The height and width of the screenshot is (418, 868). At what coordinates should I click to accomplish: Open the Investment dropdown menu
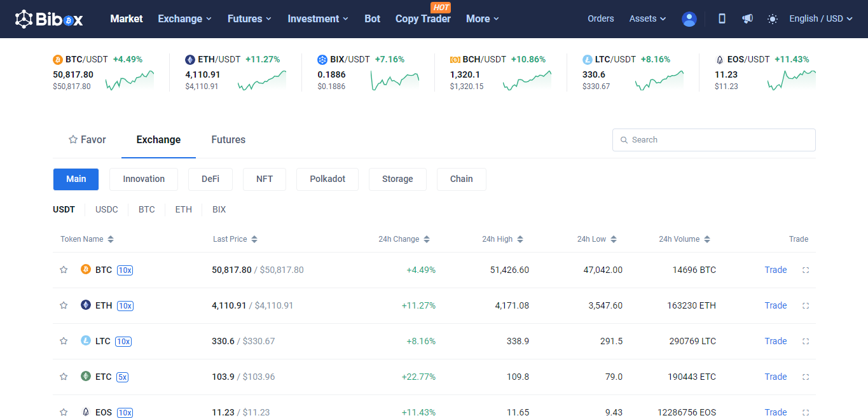318,19
